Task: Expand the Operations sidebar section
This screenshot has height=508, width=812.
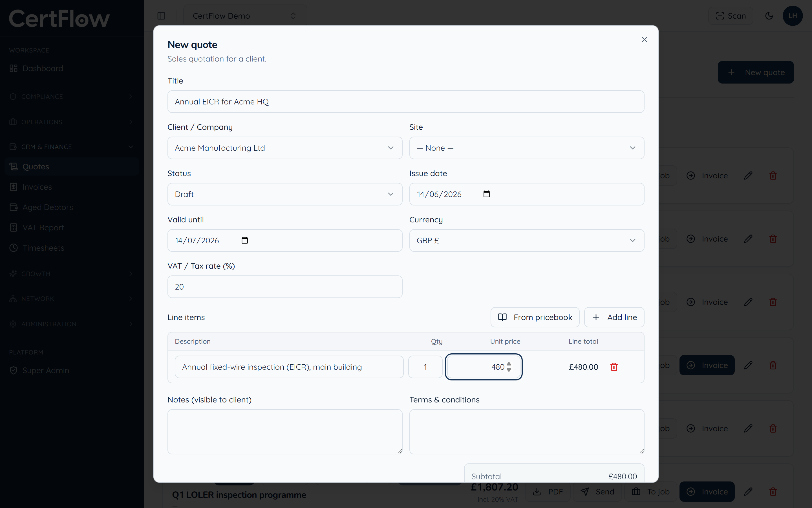Action: tap(72, 122)
